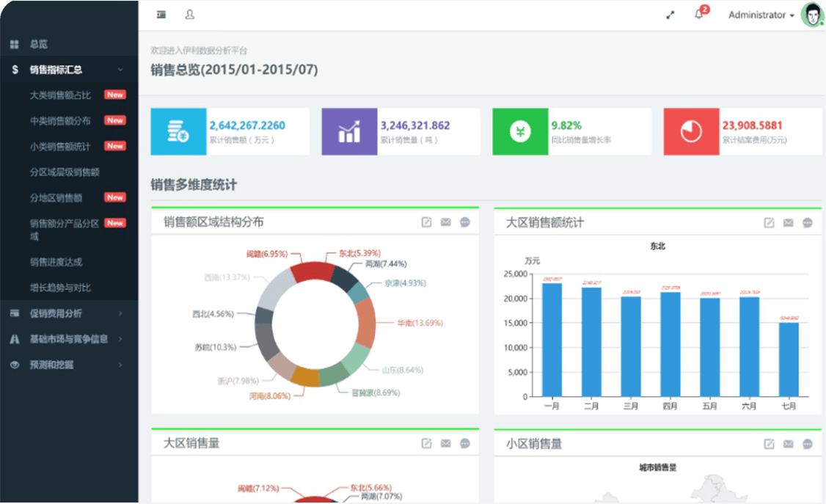Expand the 促销费用分析 sidebar section
The height and width of the screenshot is (504, 826).
(69, 313)
